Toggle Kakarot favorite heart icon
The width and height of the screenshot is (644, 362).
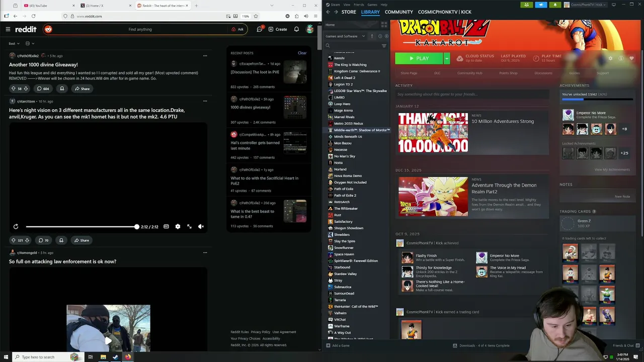pyautogui.click(x=631, y=58)
